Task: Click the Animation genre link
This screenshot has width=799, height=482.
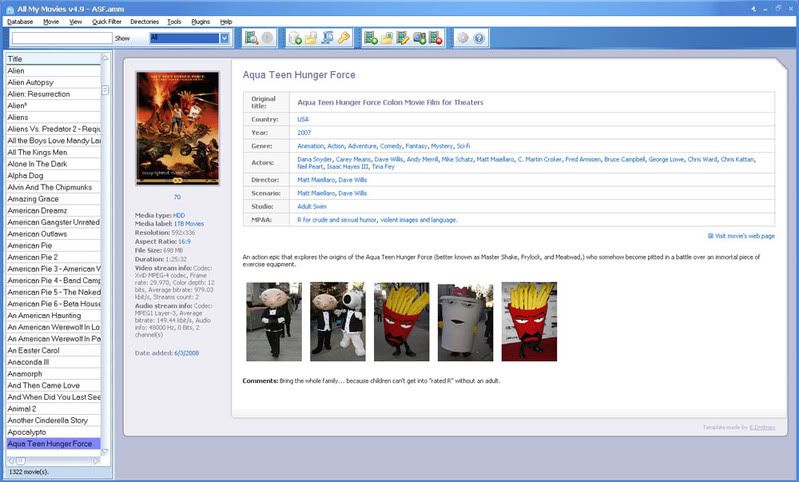Action: coord(310,146)
